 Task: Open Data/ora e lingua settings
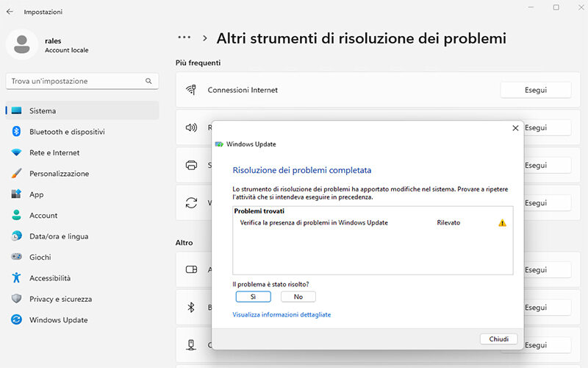pyautogui.click(x=82, y=236)
